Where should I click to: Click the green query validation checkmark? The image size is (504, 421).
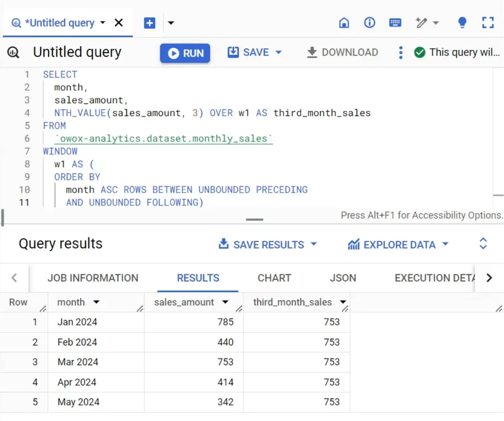coord(420,52)
